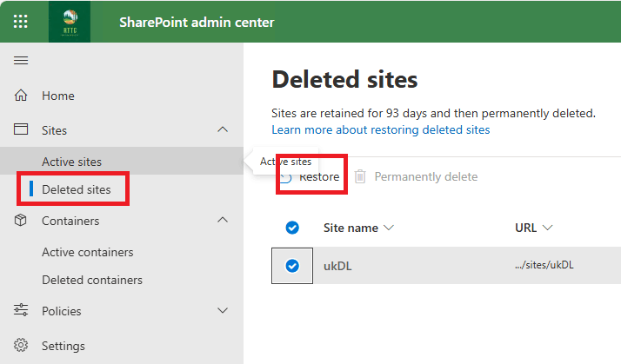Open the URL column sort dropdown
Screen dimensions: 621x364
(x=547, y=228)
